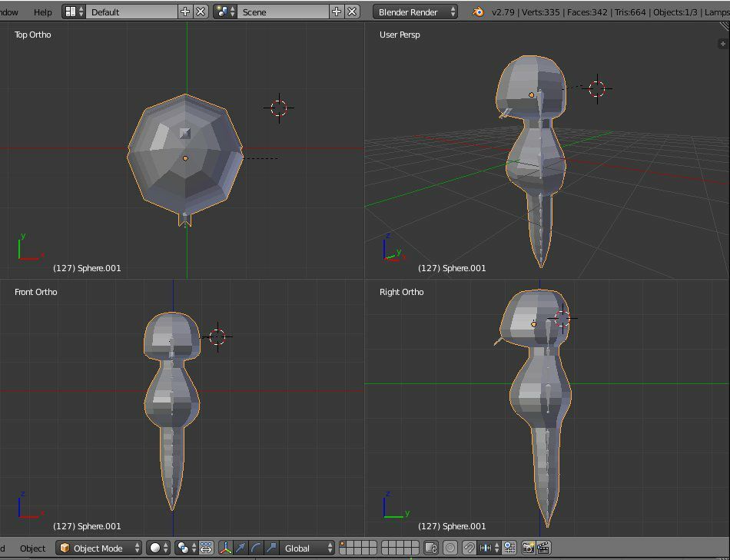Open the scene browse icon
Image resolution: width=730 pixels, height=560 pixels.
(225, 12)
